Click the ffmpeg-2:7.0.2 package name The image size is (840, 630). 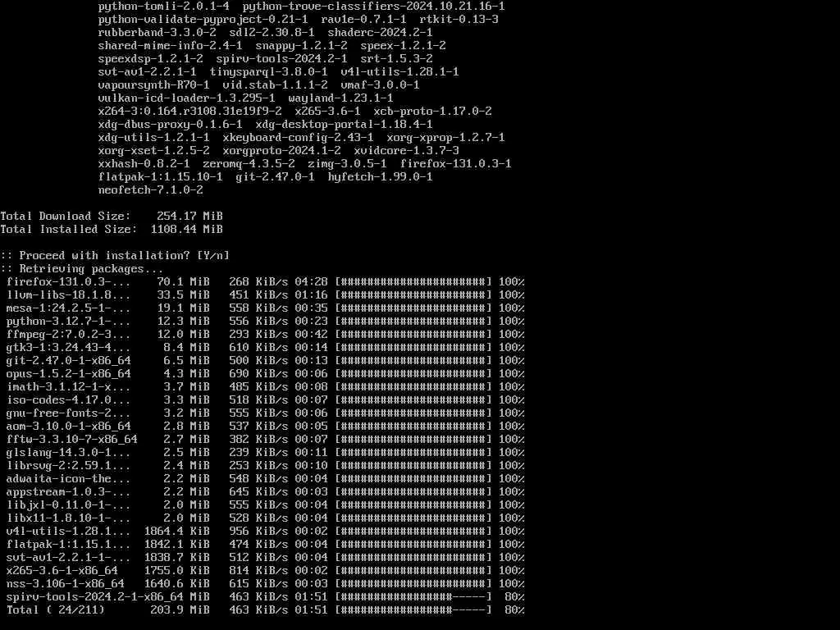point(69,335)
